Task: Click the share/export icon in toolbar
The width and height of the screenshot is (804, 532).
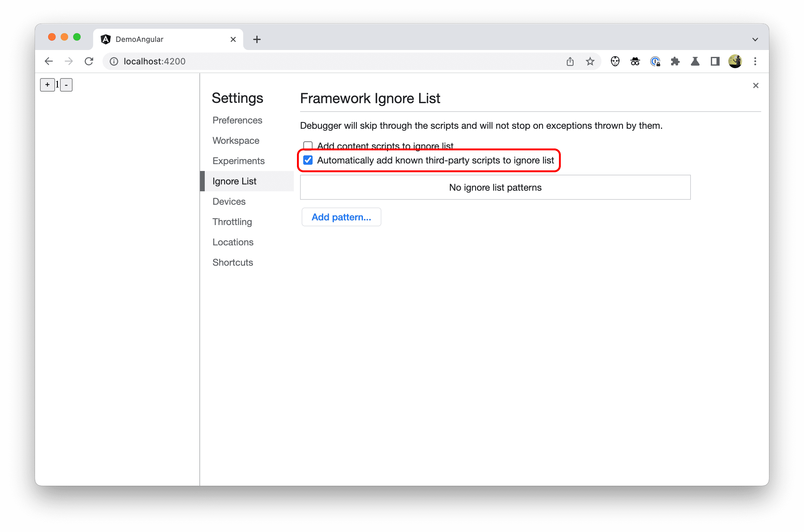Action: pos(570,61)
